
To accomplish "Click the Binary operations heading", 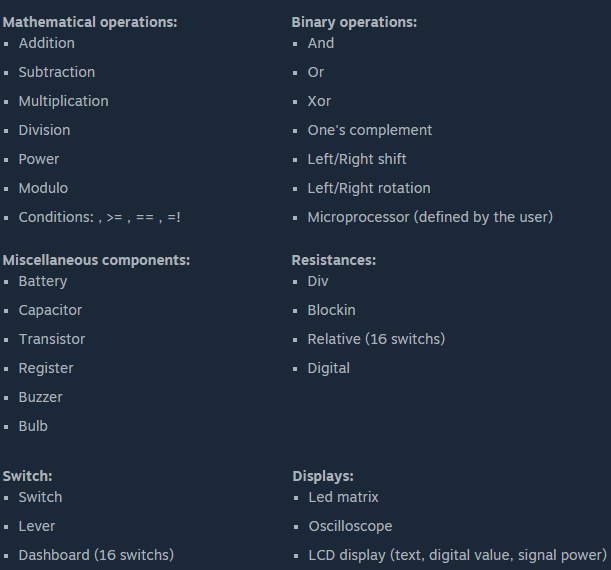I will point(354,22).
